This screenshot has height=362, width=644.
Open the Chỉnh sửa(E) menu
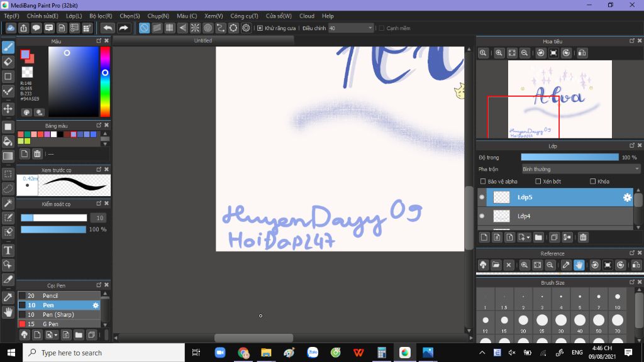pyautogui.click(x=42, y=16)
